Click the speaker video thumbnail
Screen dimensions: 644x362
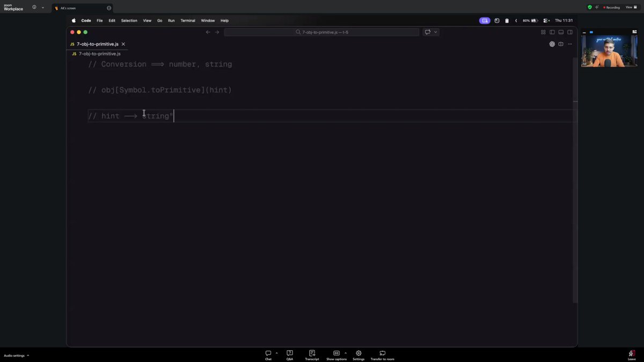(610, 51)
